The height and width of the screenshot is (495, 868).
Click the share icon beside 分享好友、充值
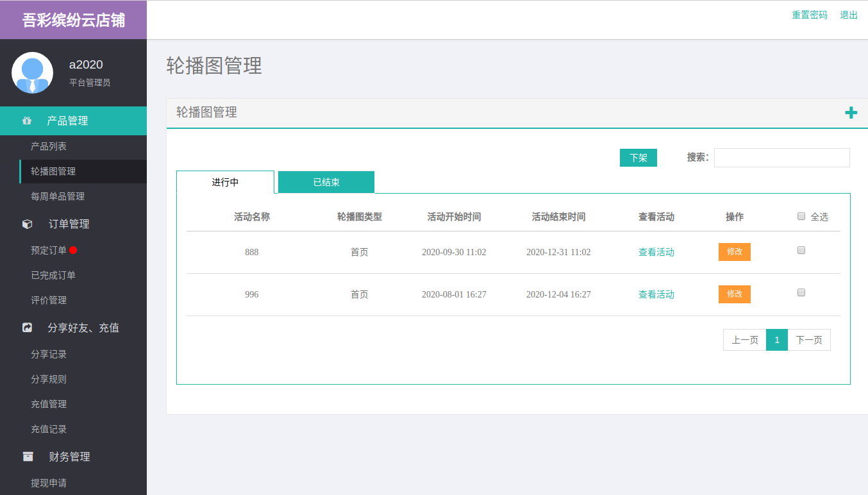tap(28, 328)
